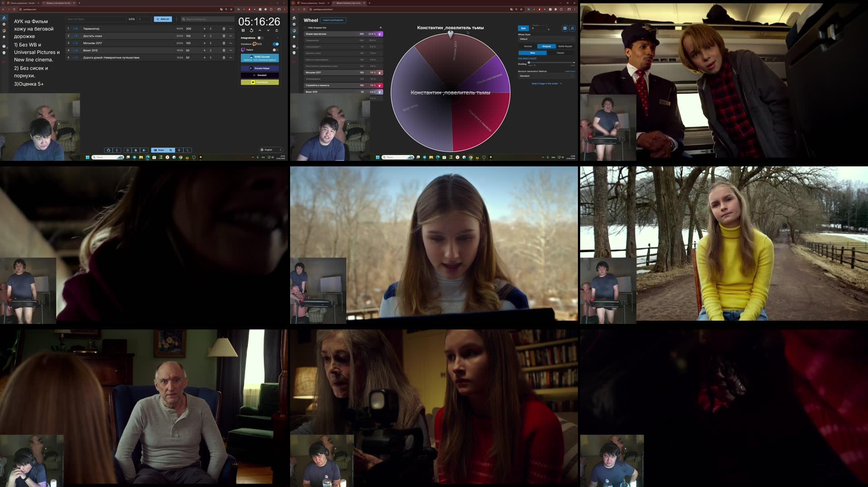
Task: Add points to Мотылек 2017 lot
Action: coord(204,43)
